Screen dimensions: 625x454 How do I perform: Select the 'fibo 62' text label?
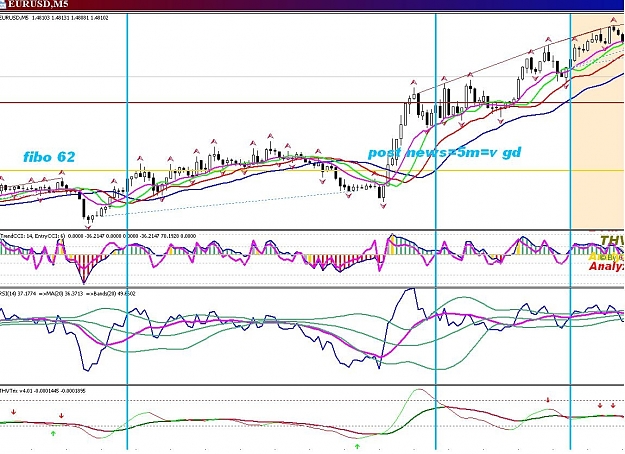click(x=49, y=157)
